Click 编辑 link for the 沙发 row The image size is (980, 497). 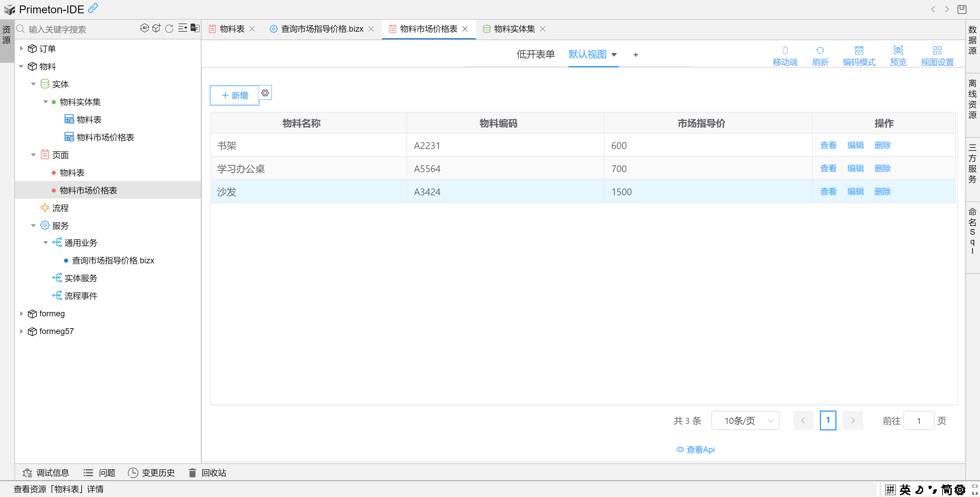coord(855,192)
